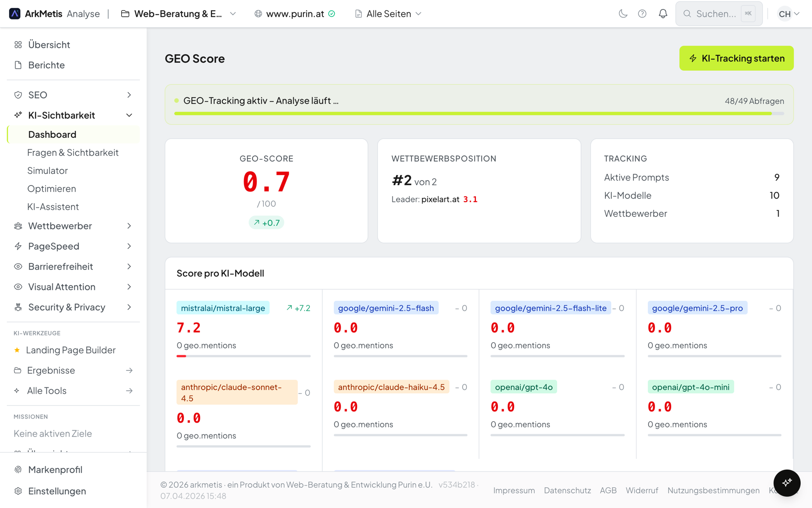Click the GEO-Tracking progress bar
This screenshot has height=508, width=812.
[x=479, y=113]
